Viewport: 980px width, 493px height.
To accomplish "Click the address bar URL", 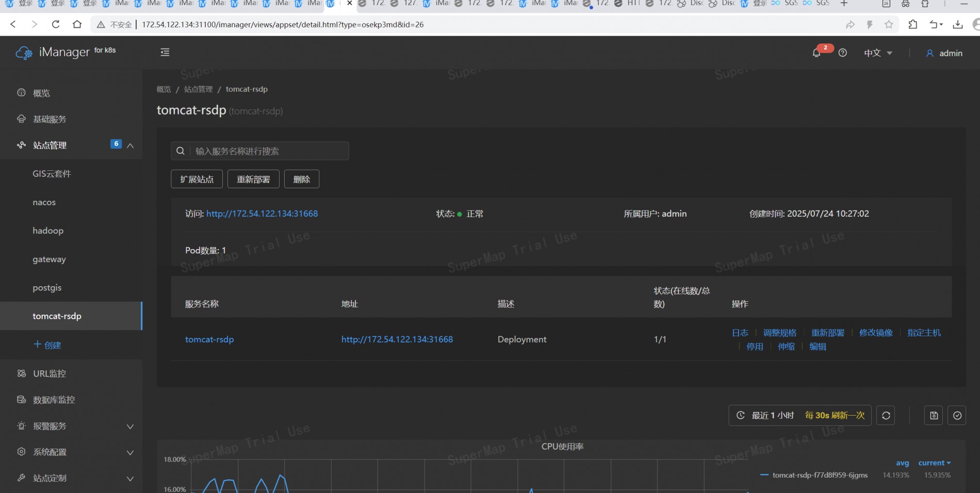I will click(283, 24).
